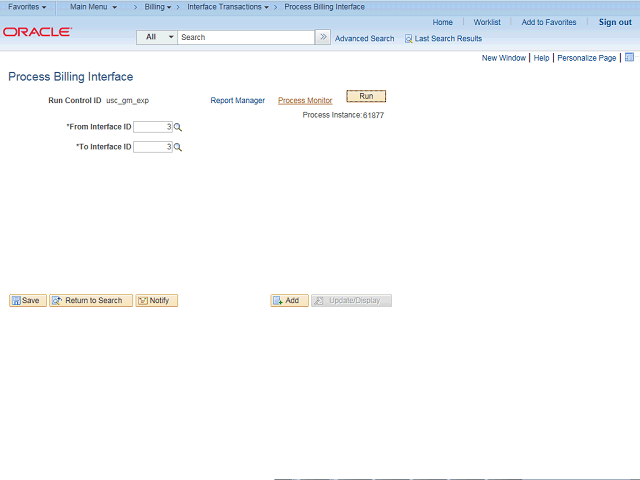Click the Update/Display button
This screenshot has height=480, width=640.
point(351,300)
